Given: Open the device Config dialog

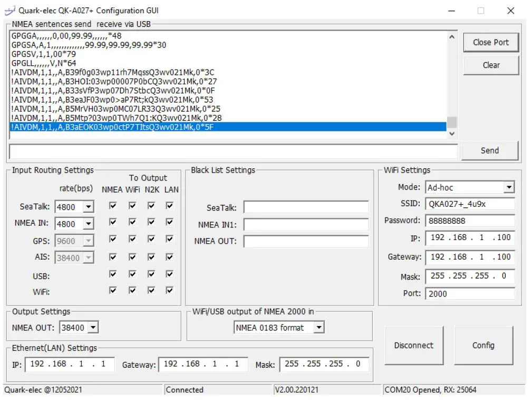Looking at the screenshot, I should click(483, 345).
